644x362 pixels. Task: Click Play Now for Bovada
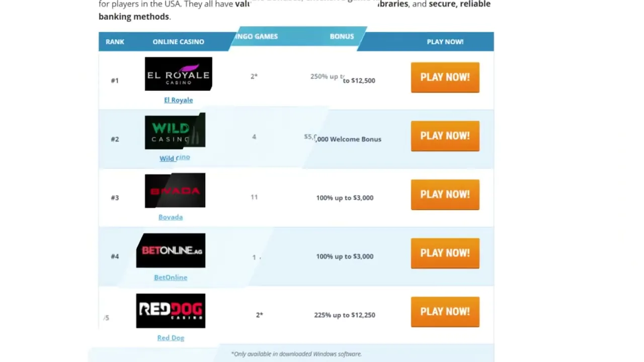pyautogui.click(x=445, y=195)
